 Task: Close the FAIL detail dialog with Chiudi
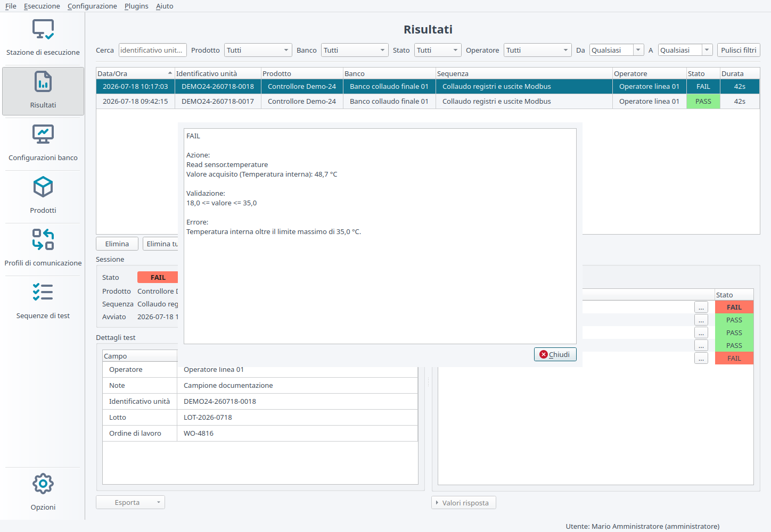[x=555, y=354]
